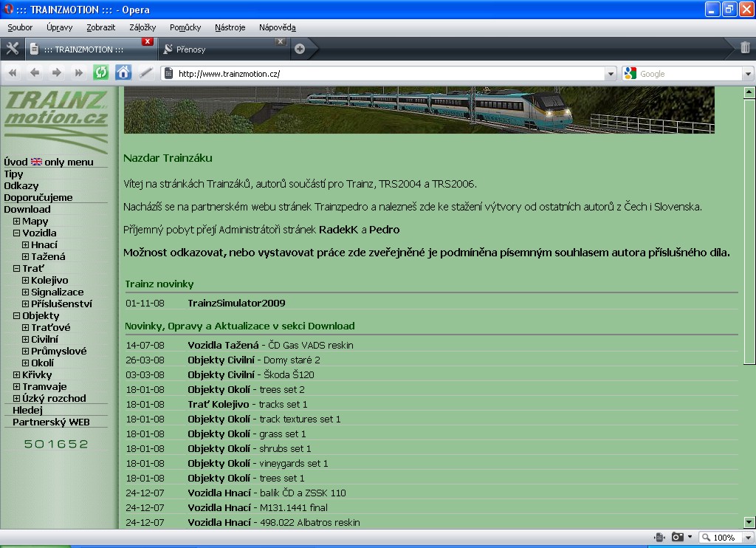Click the rewind navigation button
This screenshot has height=548, width=756.
coord(13,73)
